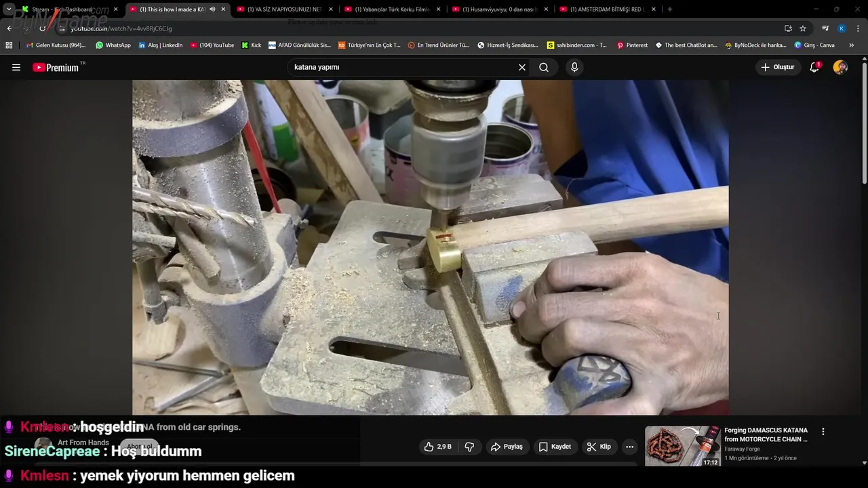The height and width of the screenshot is (488, 868).
Task: Open 'Forging DAMASCUS KATANA' video title link
Action: pyautogui.click(x=766, y=434)
